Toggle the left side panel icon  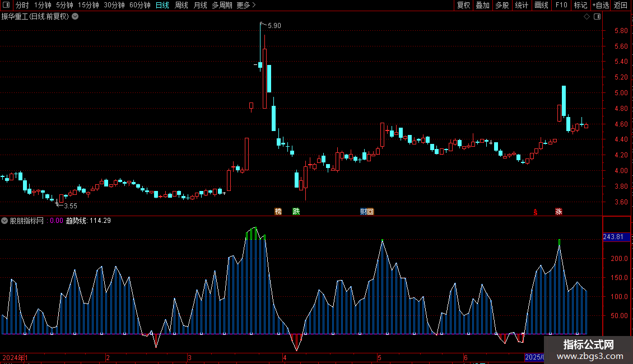point(6,5)
